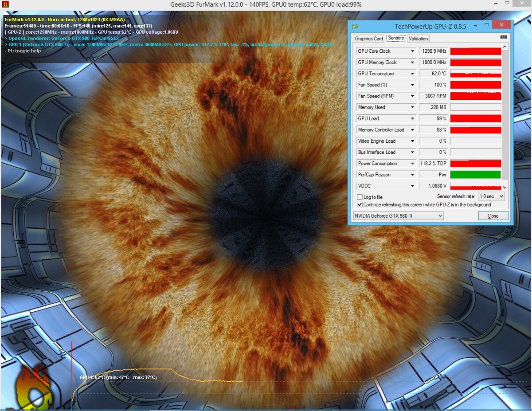This screenshot has width=532, height=411.
Task: Click the 1.0680 V VDDC value
Action: (433, 186)
